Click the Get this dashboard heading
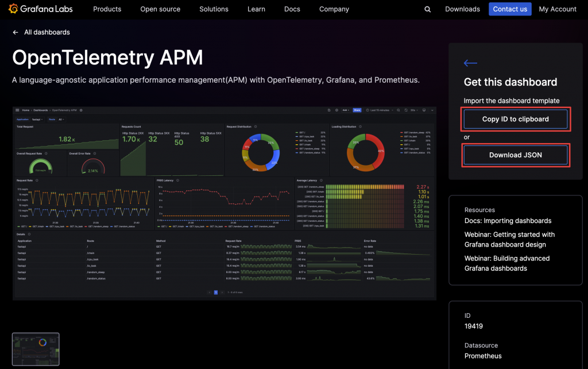588x369 pixels. click(x=510, y=82)
